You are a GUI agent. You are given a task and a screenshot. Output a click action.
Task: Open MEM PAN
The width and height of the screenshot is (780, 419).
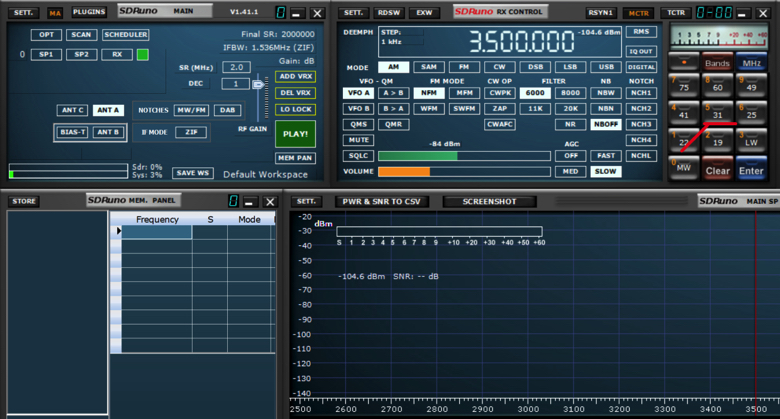[295, 158]
